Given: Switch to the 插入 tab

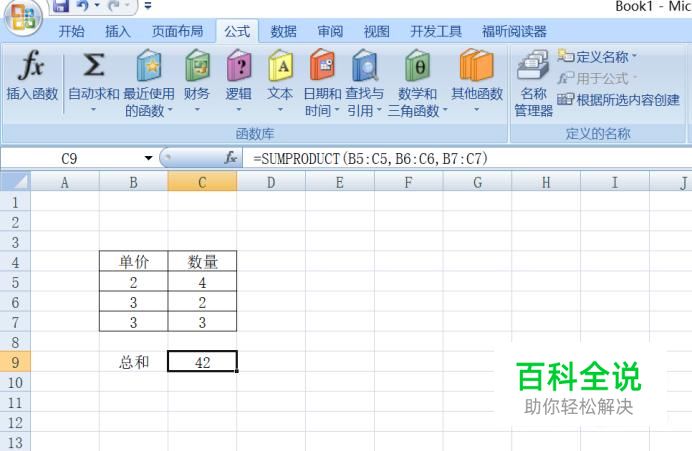Looking at the screenshot, I should pos(118,31).
